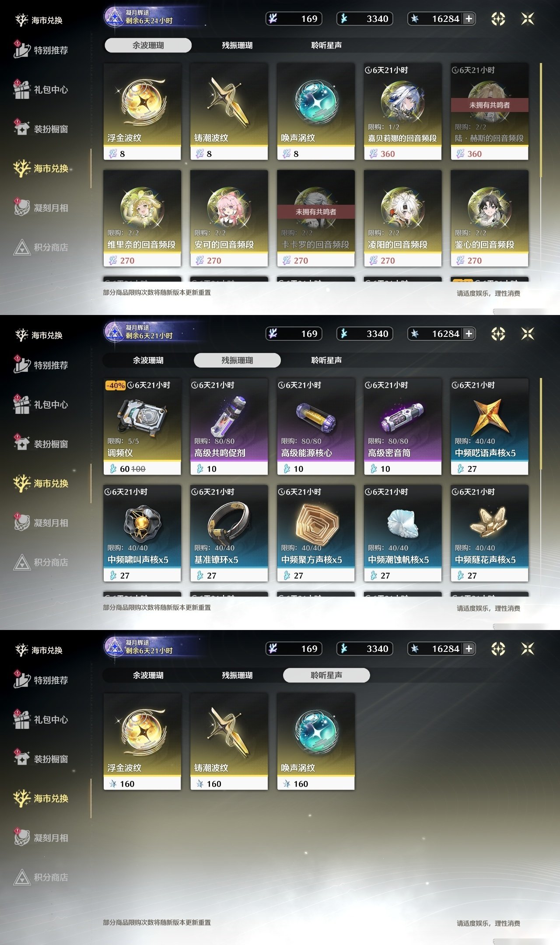Select the discounted 调频仪 item
Viewport: 560px width, 945px height.
click(142, 427)
